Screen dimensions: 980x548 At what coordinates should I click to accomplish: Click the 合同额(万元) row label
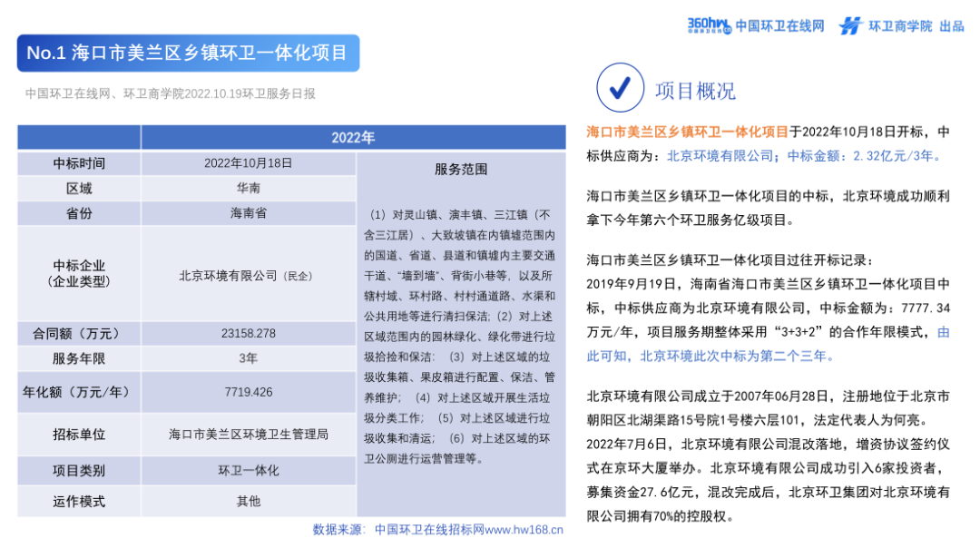(x=79, y=334)
